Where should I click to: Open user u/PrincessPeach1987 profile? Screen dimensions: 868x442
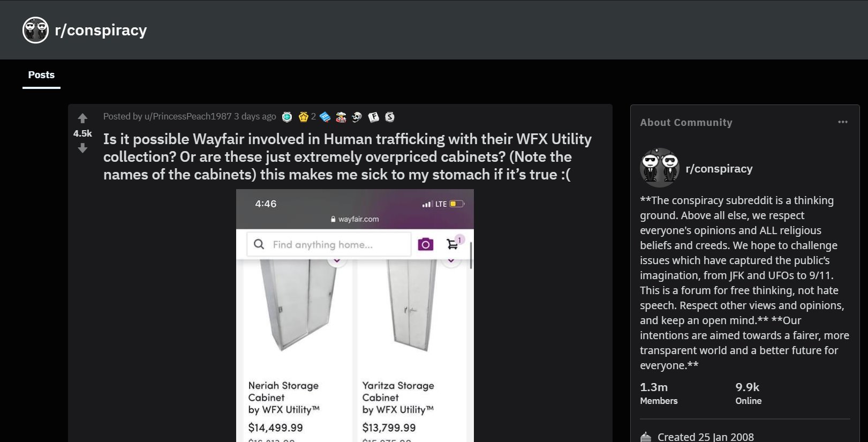[x=188, y=116]
